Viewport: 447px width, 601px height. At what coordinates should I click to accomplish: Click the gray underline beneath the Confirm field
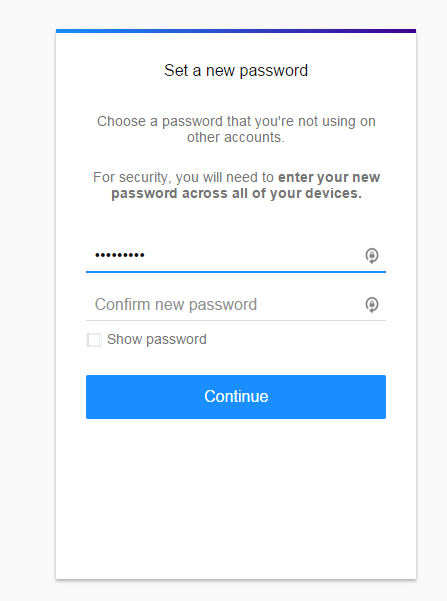click(236, 320)
